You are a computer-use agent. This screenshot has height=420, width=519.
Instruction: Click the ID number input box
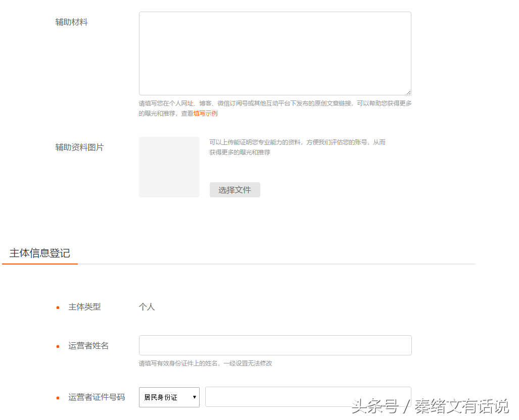(308, 397)
